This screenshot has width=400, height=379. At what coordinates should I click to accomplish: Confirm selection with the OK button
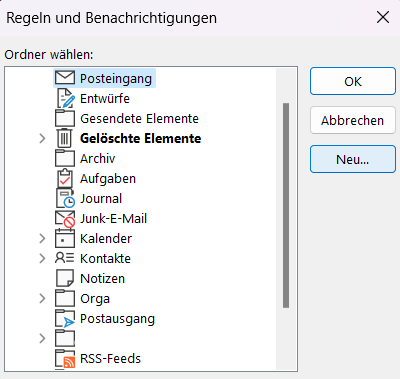click(353, 81)
